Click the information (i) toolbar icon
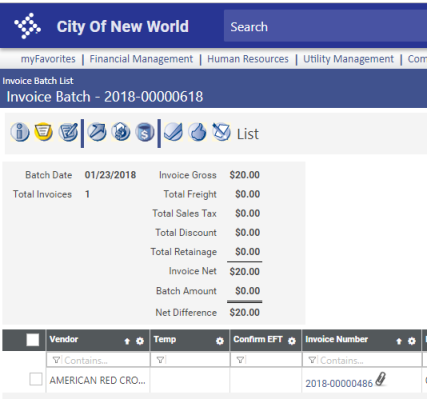The image size is (427, 399). tap(20, 132)
